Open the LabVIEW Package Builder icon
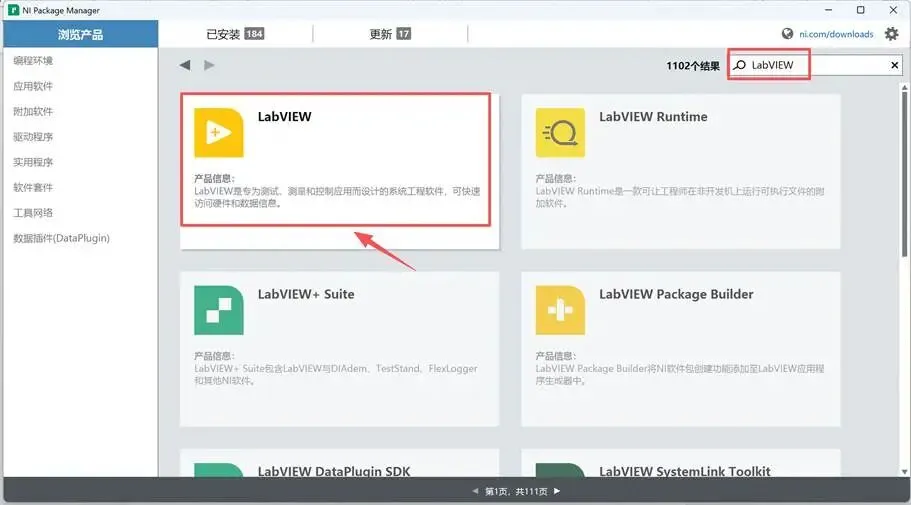Image resolution: width=911 pixels, height=505 pixels. point(560,310)
